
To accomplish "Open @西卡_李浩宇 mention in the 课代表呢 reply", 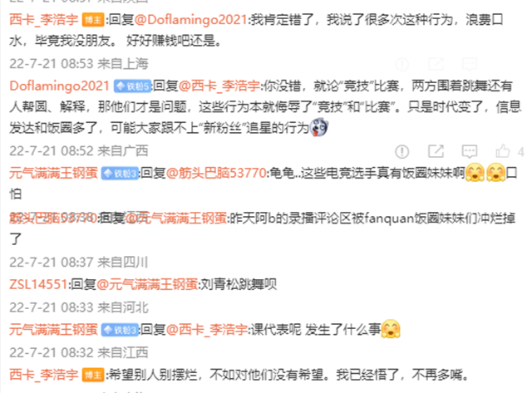I will click(x=207, y=330).
